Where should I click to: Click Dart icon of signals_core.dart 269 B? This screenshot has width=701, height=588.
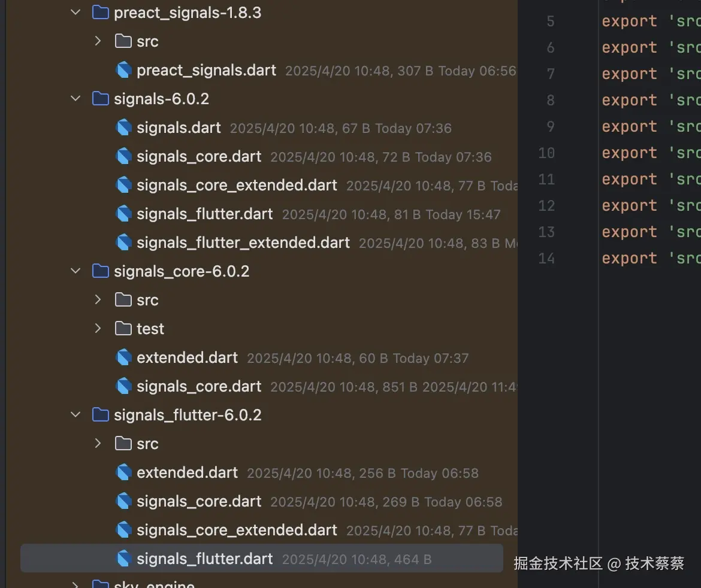pyautogui.click(x=124, y=501)
